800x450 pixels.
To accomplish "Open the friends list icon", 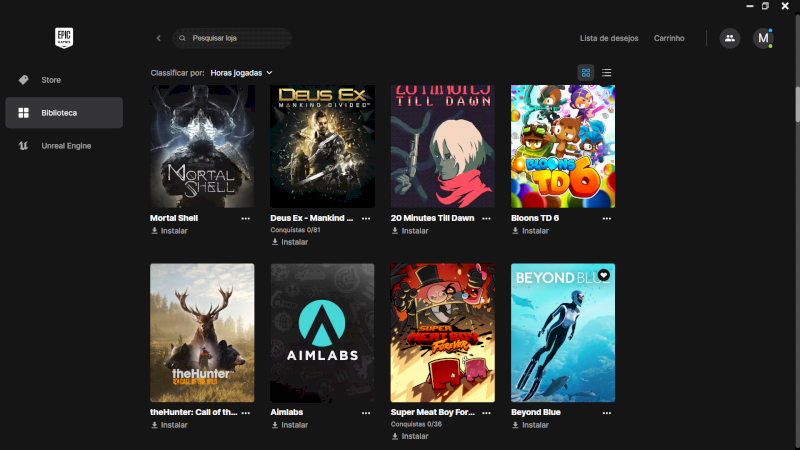I will (x=730, y=38).
